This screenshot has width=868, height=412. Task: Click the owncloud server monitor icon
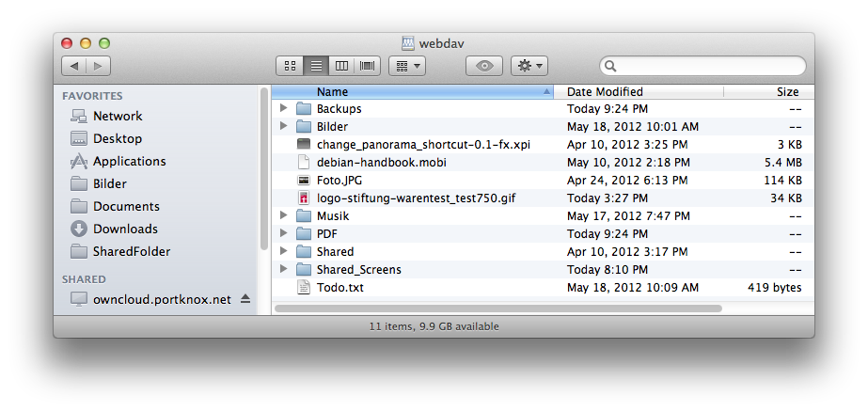pos(79,299)
